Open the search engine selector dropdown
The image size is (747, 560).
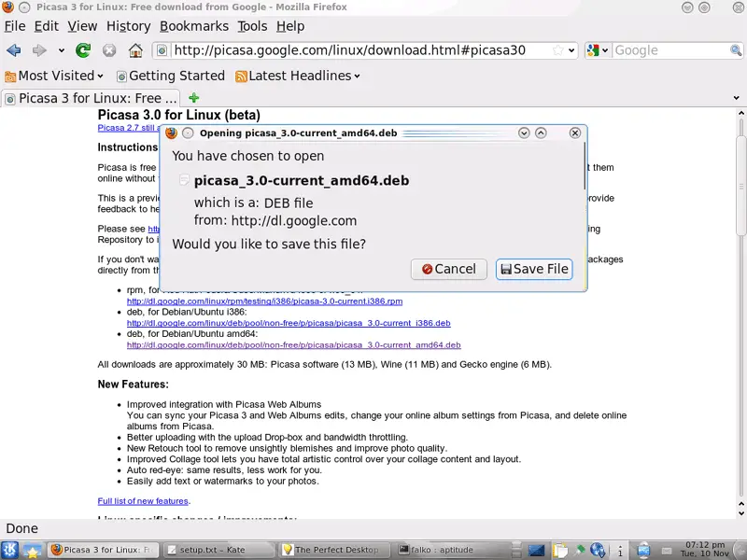tap(599, 50)
